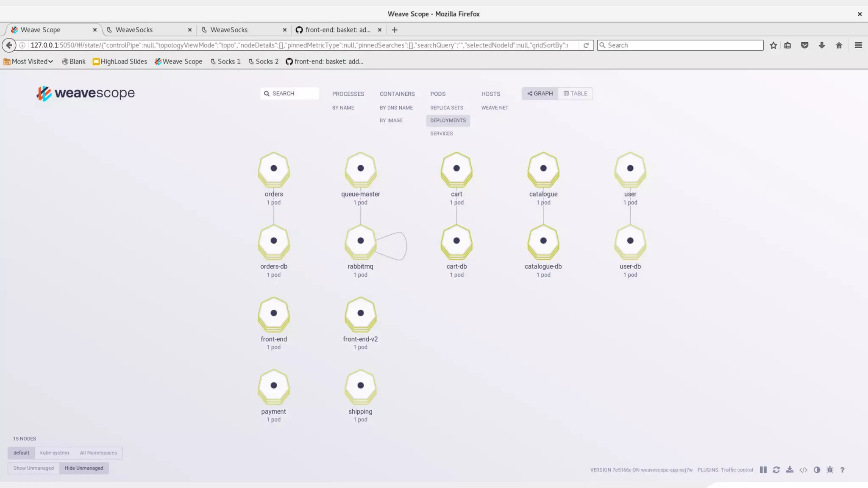The height and width of the screenshot is (488, 868).
Task: Choose All Namespaces filter
Action: pyautogui.click(x=98, y=453)
